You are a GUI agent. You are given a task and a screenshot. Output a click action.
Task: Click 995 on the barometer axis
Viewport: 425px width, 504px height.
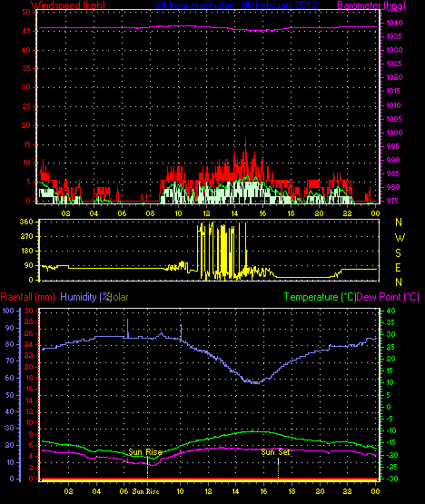point(392,146)
